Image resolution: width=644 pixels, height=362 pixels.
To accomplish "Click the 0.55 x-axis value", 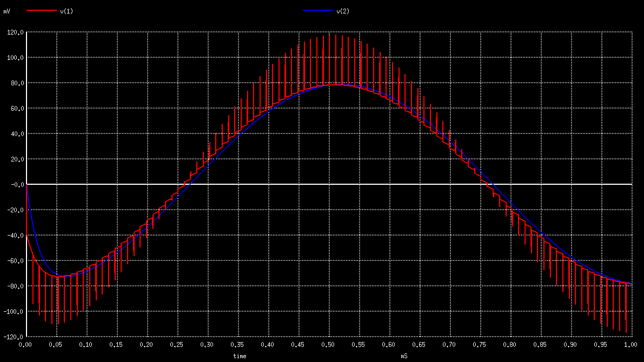I will (358, 345).
